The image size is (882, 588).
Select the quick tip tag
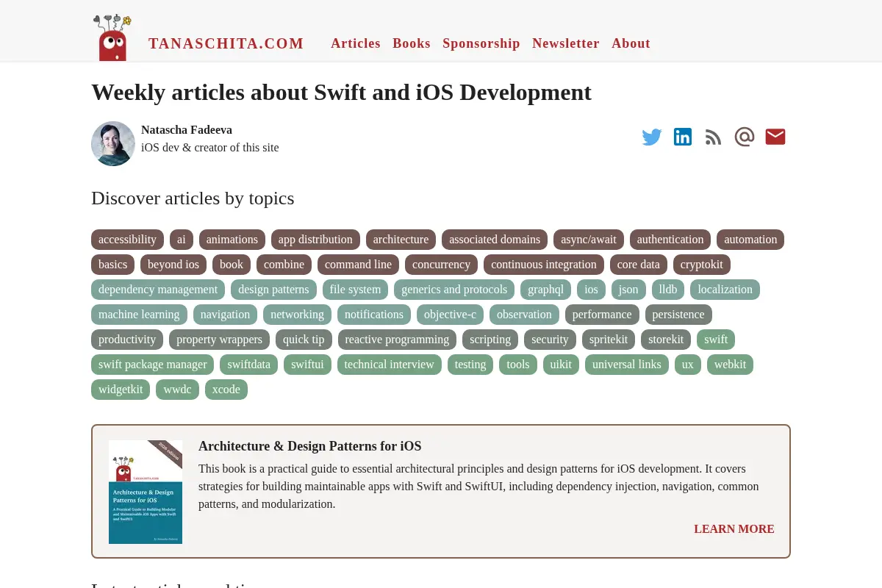point(304,340)
